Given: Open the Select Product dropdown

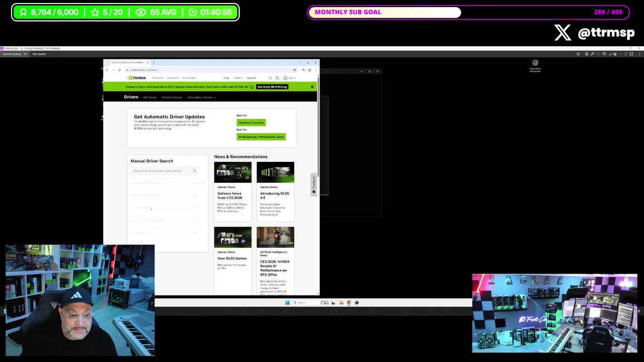Looking at the screenshot, I should click(164, 208).
